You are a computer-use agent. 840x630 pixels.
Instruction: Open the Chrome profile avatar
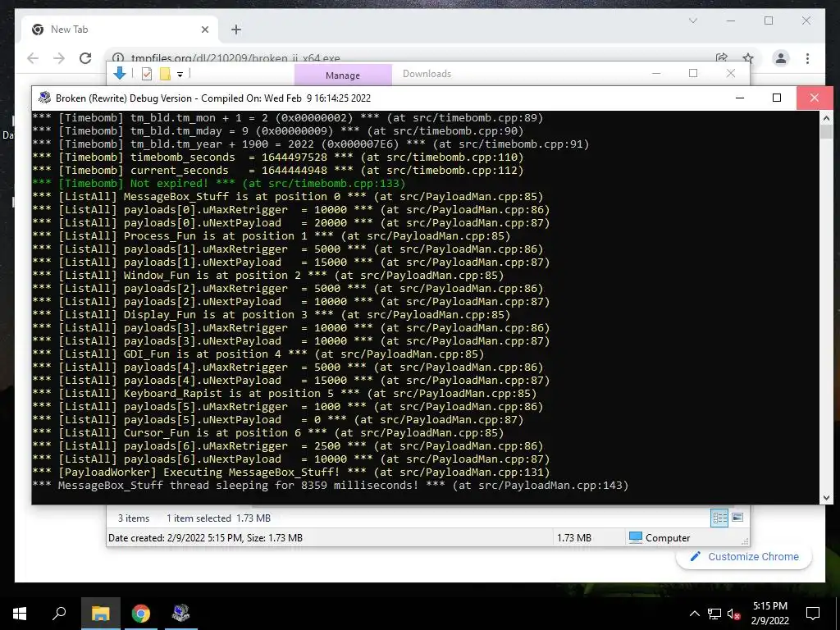(781, 58)
